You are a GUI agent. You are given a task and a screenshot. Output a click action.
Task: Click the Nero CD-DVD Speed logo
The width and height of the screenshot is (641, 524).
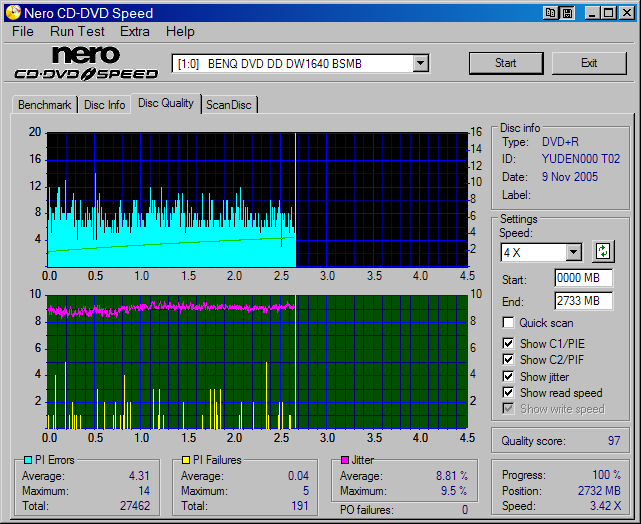[x=86, y=63]
